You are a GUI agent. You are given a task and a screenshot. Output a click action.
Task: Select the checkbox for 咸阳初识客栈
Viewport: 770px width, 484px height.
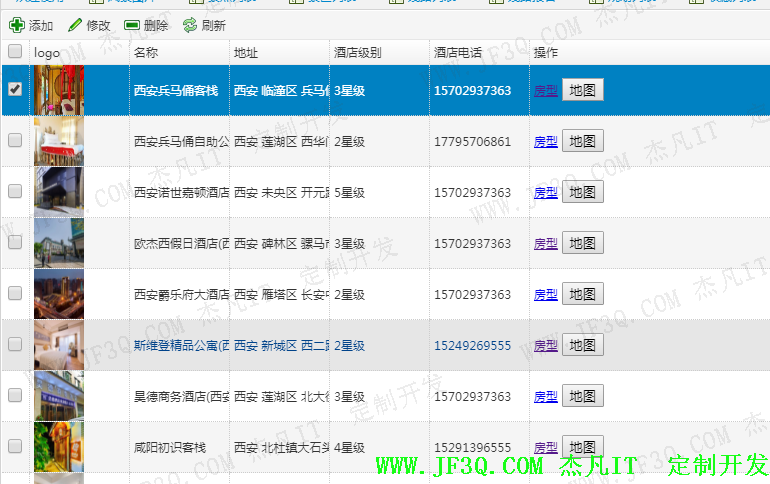15,446
